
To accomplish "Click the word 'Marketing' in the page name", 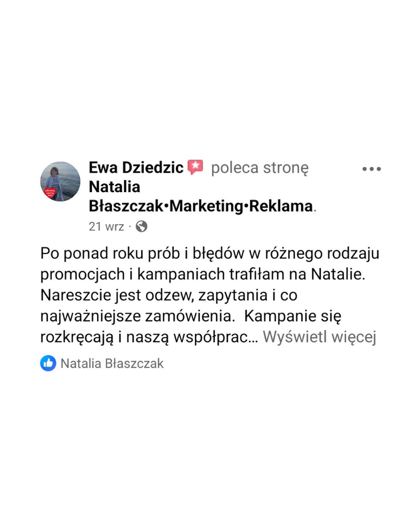I will tap(204, 206).
